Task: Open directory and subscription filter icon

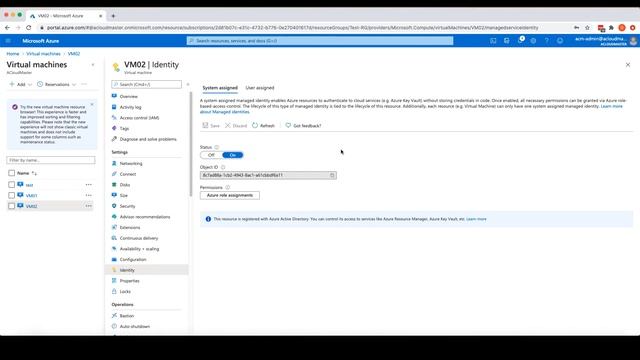Action: tap(507, 41)
